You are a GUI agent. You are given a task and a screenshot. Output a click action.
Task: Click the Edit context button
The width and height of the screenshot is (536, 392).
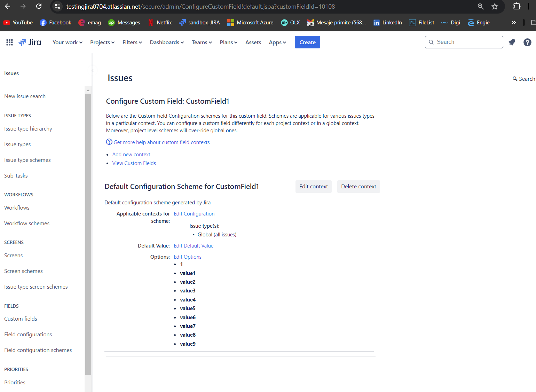[313, 186]
